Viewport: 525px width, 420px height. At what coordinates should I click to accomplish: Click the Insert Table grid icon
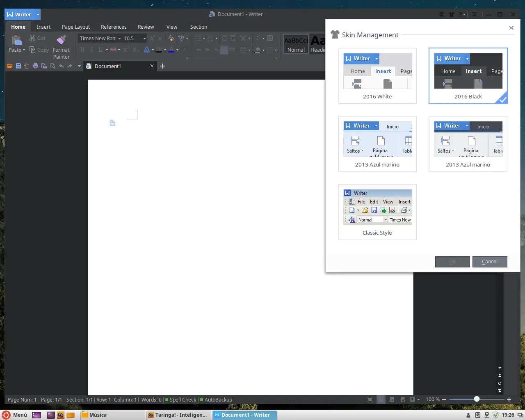click(270, 38)
